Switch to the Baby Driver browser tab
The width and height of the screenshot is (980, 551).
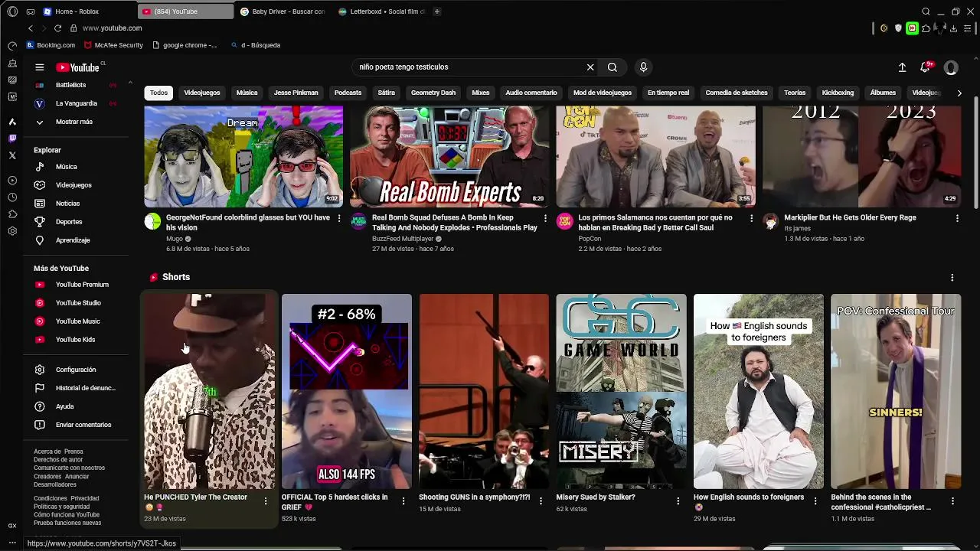pyautogui.click(x=283, y=11)
